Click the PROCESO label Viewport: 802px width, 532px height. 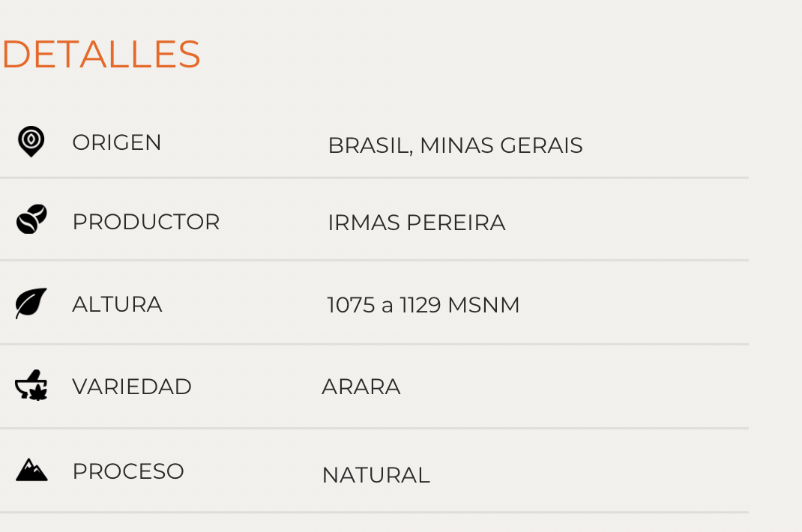click(x=128, y=471)
